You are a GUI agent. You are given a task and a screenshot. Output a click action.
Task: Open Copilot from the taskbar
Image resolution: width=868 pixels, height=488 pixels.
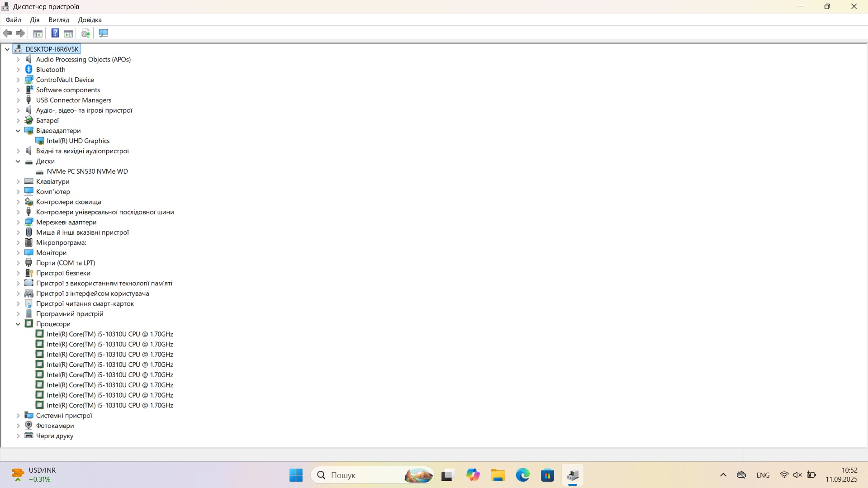[x=473, y=475]
